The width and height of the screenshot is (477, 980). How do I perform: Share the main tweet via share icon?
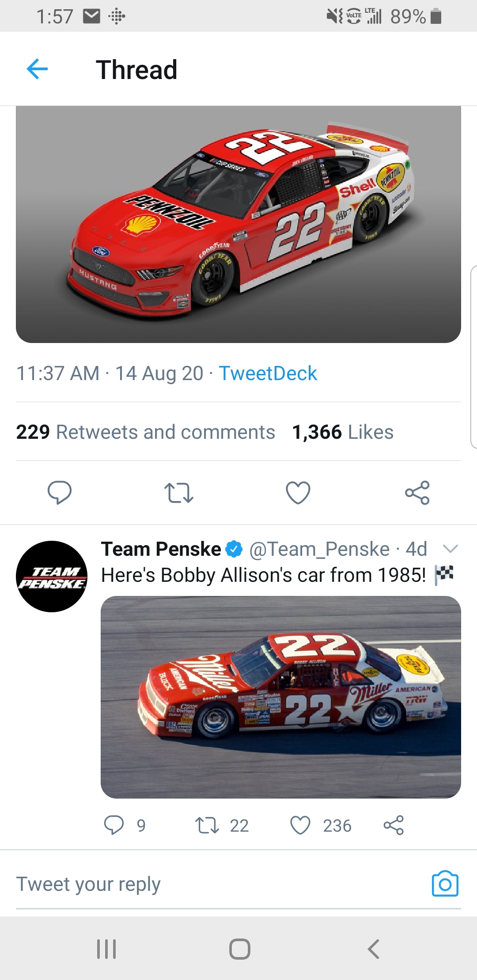pos(417,493)
